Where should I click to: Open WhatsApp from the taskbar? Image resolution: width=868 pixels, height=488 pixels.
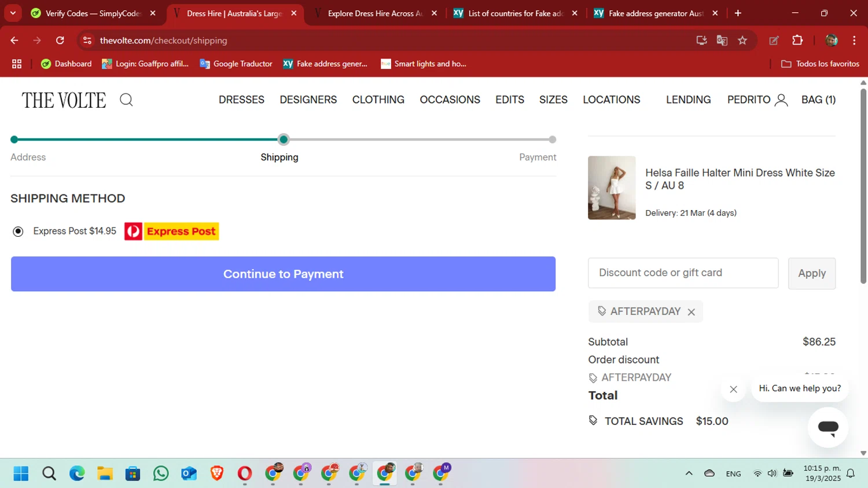[161, 474]
